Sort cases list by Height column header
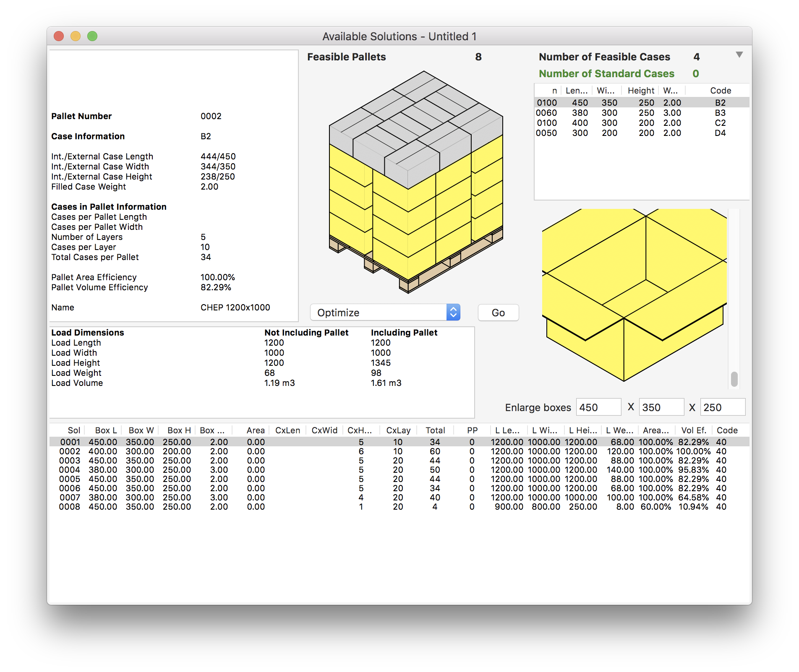Viewport: 799px width, 672px height. 640,91
